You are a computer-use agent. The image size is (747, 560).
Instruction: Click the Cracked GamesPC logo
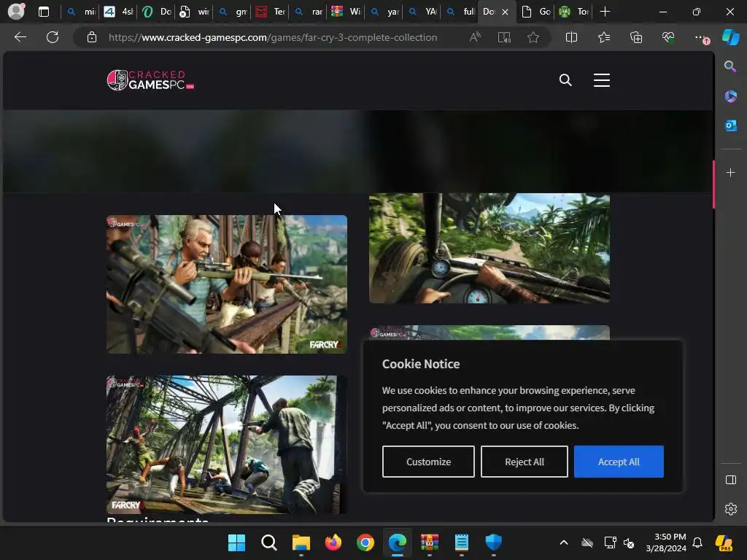pos(150,80)
